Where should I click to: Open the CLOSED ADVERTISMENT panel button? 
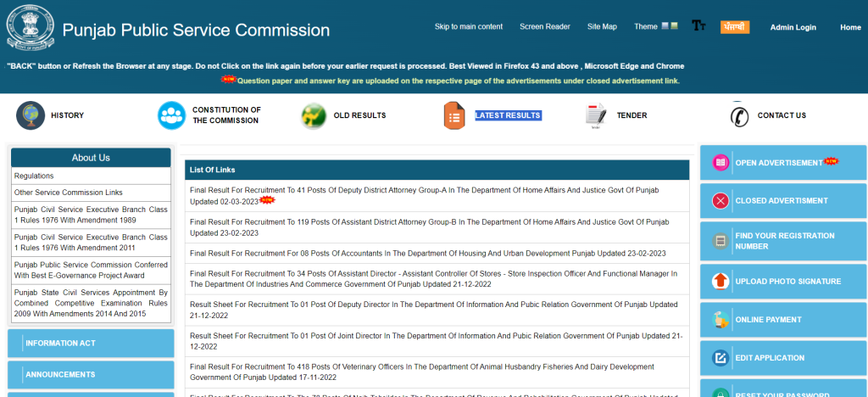click(782, 200)
